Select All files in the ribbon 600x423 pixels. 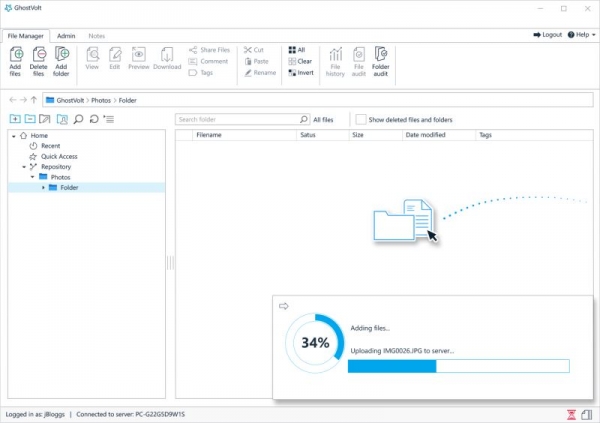297,49
